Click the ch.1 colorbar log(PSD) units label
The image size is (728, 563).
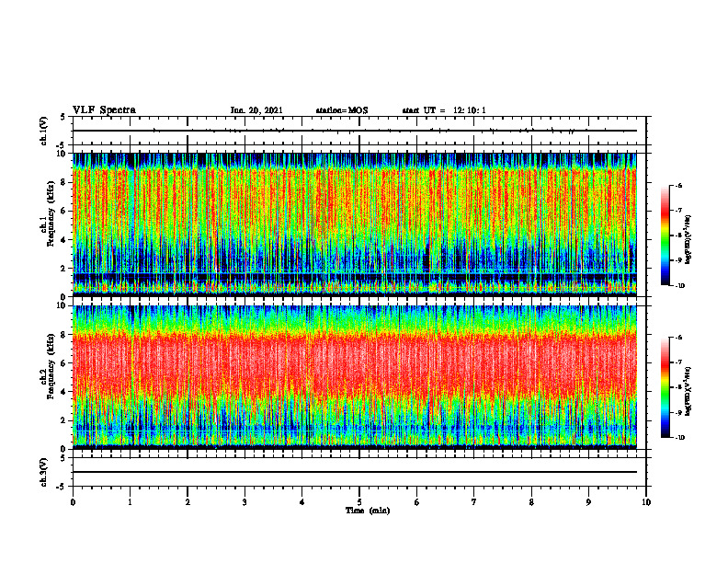coord(688,240)
